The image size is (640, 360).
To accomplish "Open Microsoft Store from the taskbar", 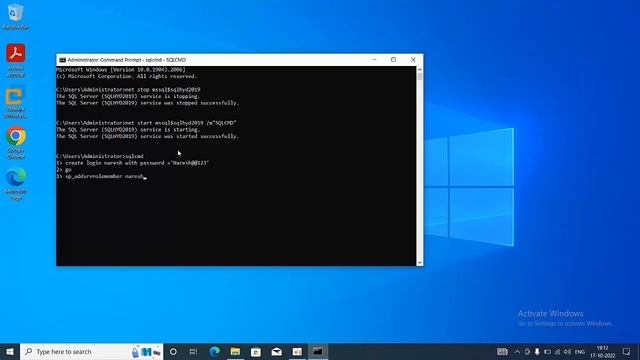I will coord(256,351).
